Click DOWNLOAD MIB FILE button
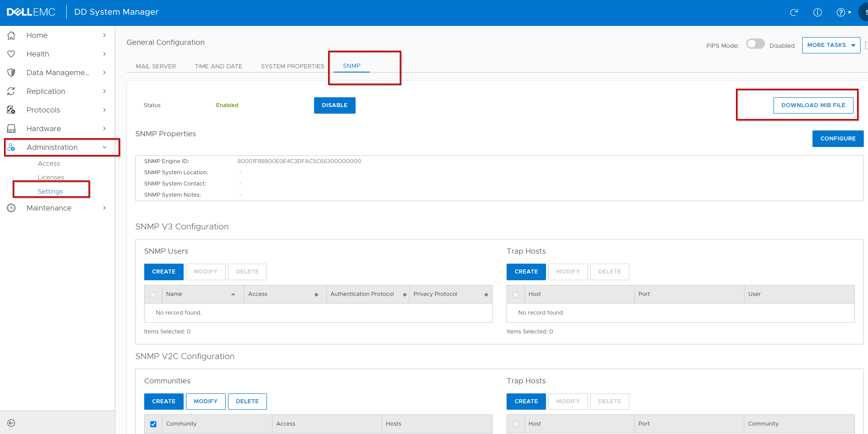The width and height of the screenshot is (868, 434). click(813, 105)
